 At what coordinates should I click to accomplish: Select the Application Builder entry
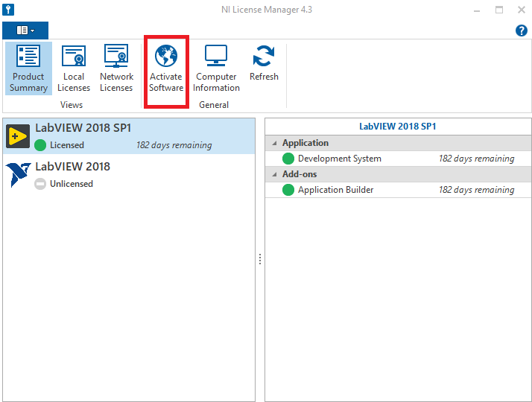[x=398, y=190]
